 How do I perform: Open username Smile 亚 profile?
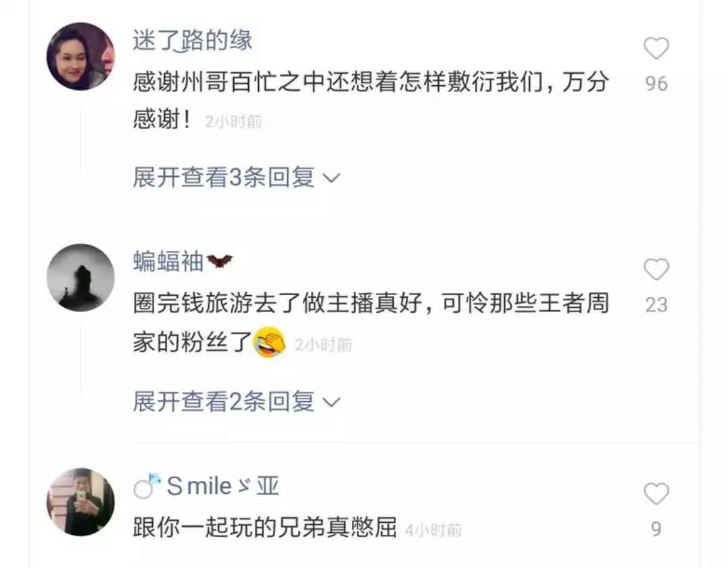point(222,486)
